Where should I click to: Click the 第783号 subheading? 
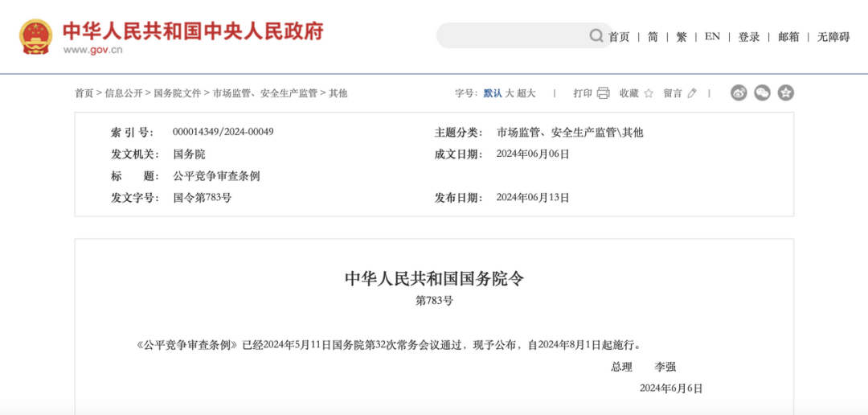tap(434, 301)
